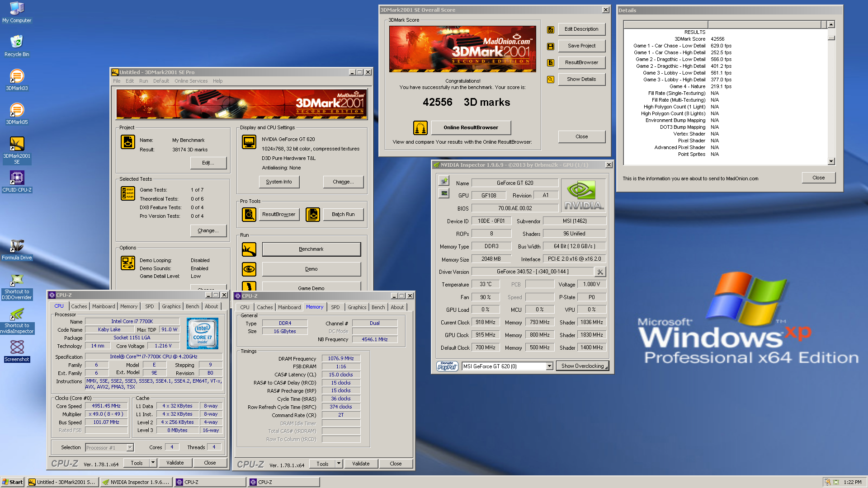Open the Processor Selection dropdown in CPU-Z

(130, 448)
